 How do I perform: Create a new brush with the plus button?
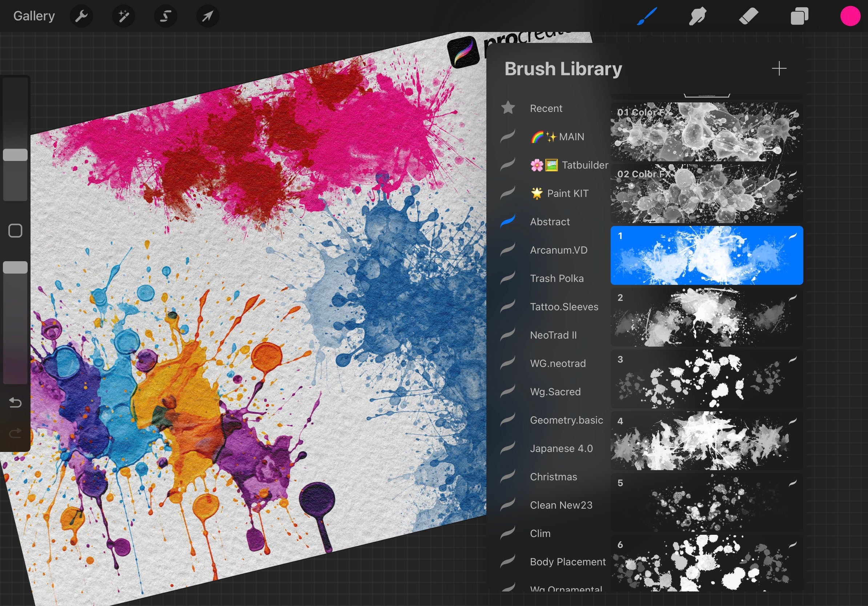[x=779, y=68]
